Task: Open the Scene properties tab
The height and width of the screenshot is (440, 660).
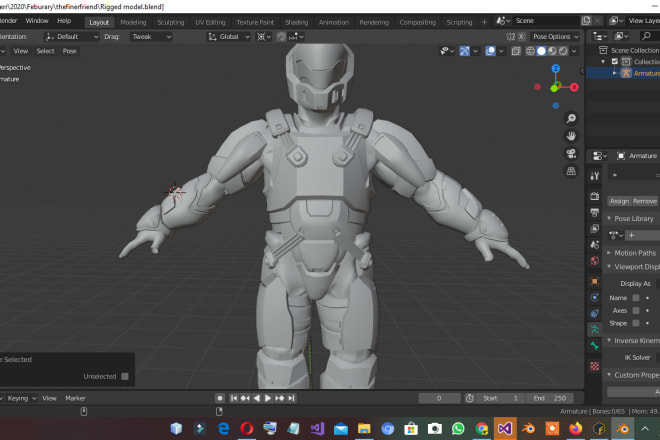Action: point(594,245)
